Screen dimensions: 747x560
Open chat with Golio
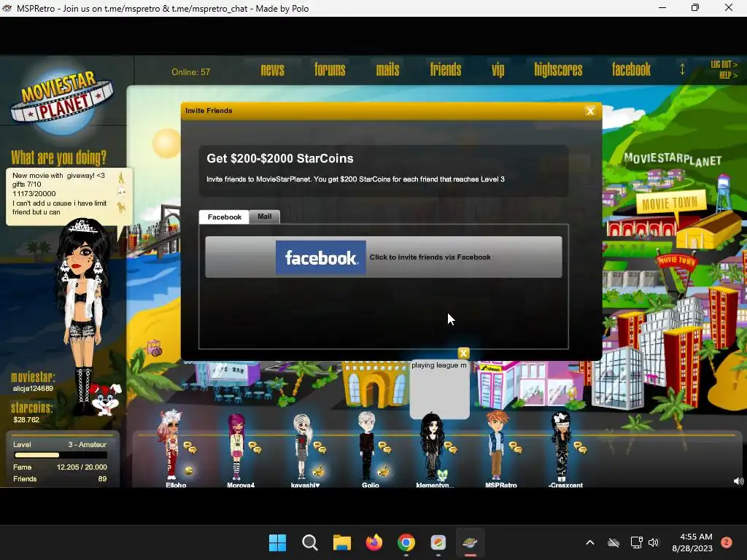tap(384, 448)
